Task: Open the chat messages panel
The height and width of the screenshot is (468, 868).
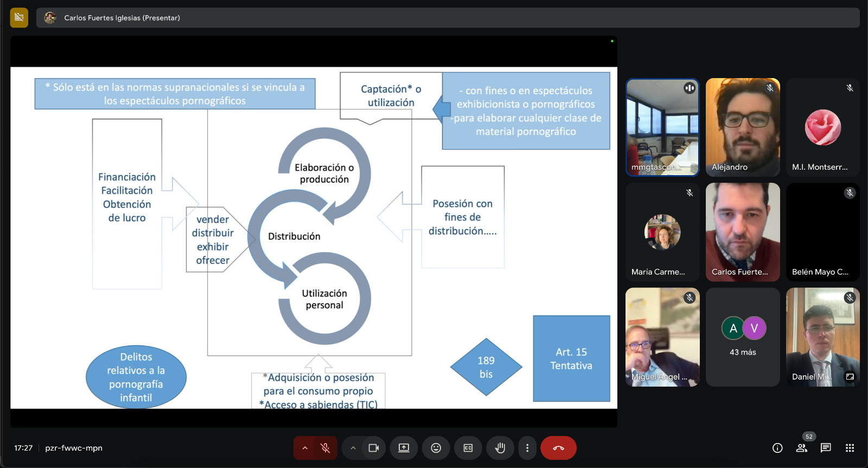Action: point(826,448)
